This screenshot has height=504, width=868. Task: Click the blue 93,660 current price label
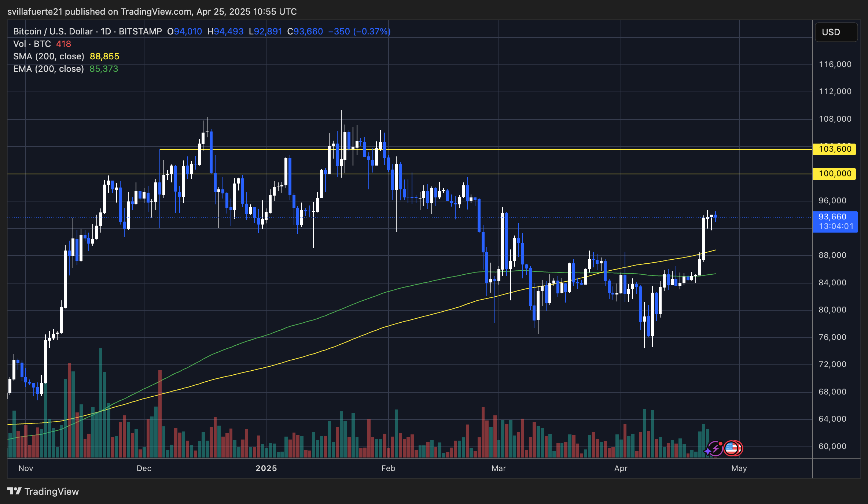[835, 222]
